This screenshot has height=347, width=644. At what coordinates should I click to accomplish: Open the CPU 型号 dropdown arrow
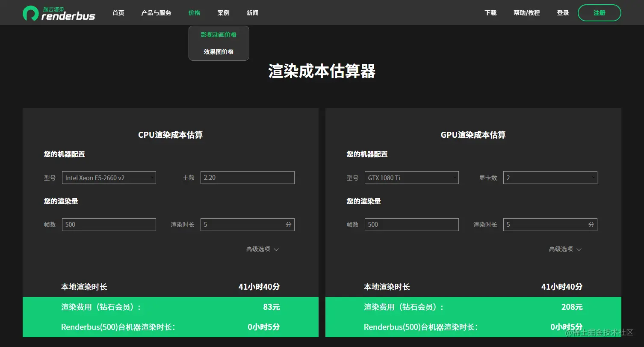152,178
